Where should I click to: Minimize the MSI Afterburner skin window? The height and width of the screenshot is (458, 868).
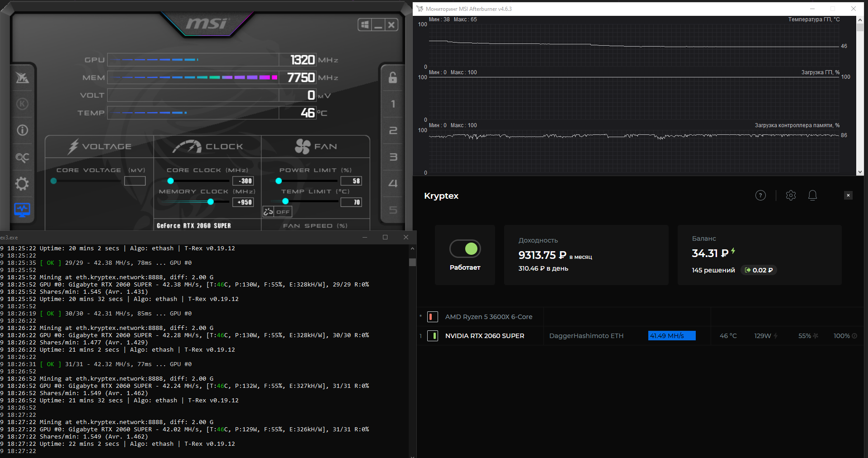378,25
